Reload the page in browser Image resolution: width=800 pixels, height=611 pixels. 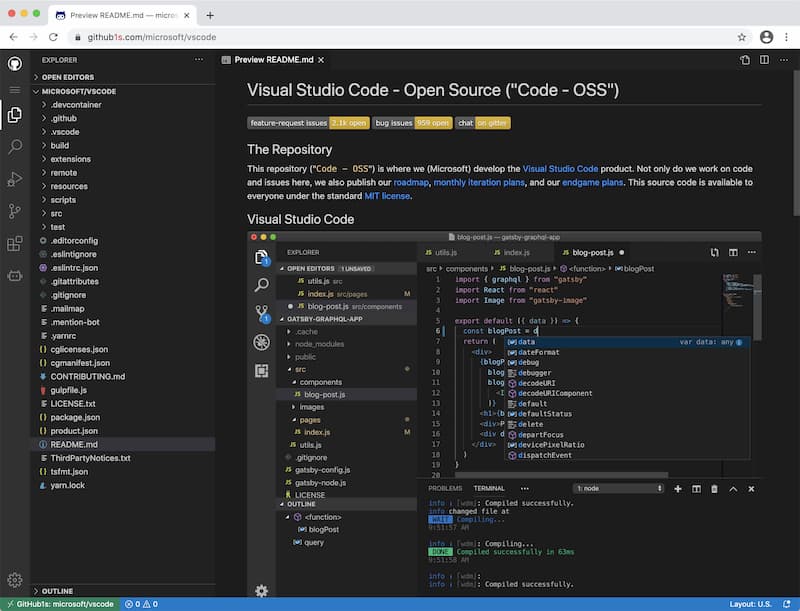point(53,37)
